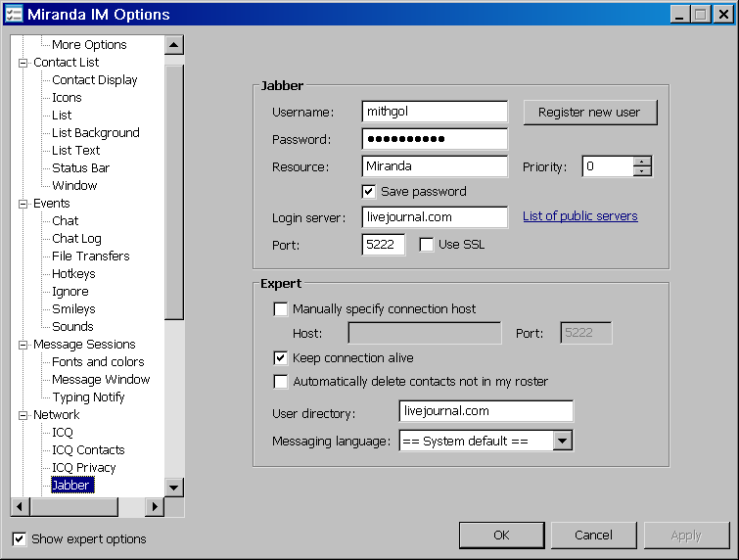Click Register new user button
739x560 pixels.
(590, 113)
